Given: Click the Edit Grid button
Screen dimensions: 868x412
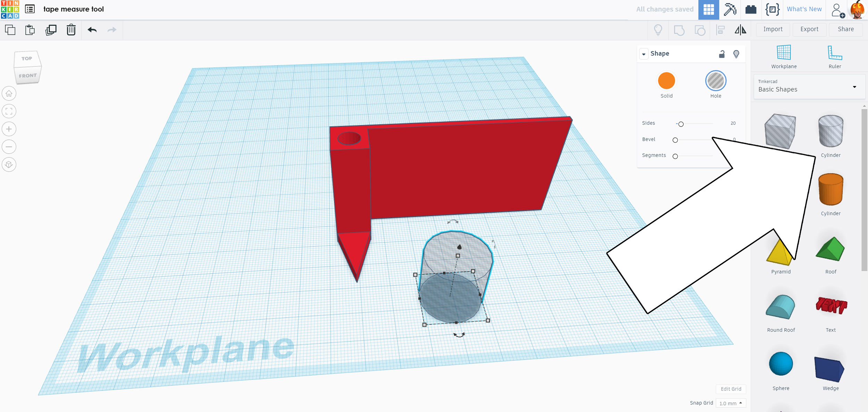Looking at the screenshot, I should click(x=731, y=389).
